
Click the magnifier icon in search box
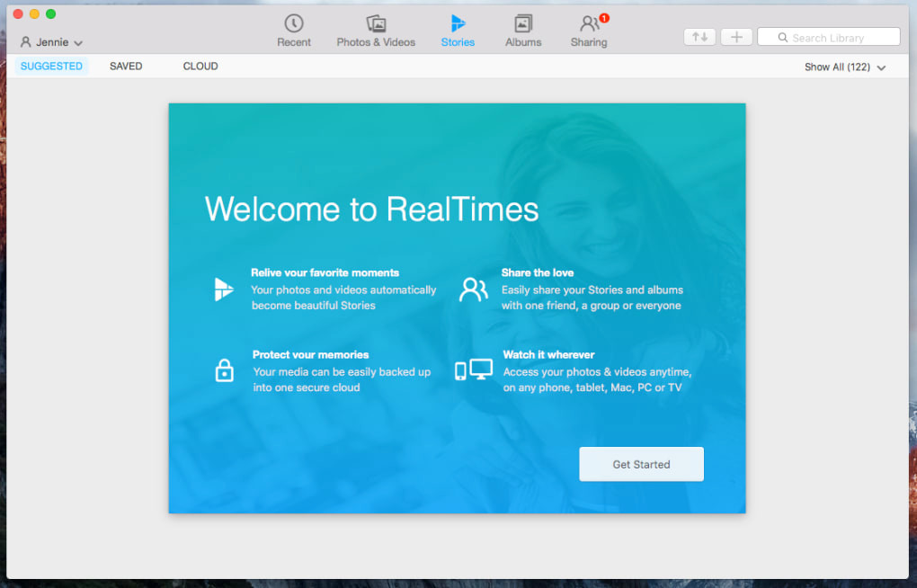[x=782, y=38]
